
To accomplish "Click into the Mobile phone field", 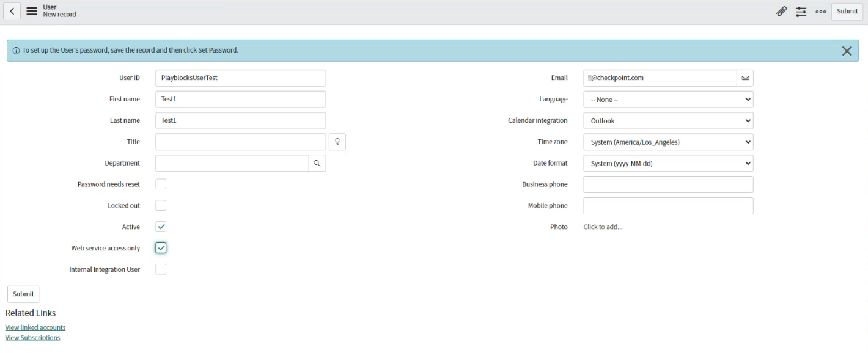I will coord(668,206).
